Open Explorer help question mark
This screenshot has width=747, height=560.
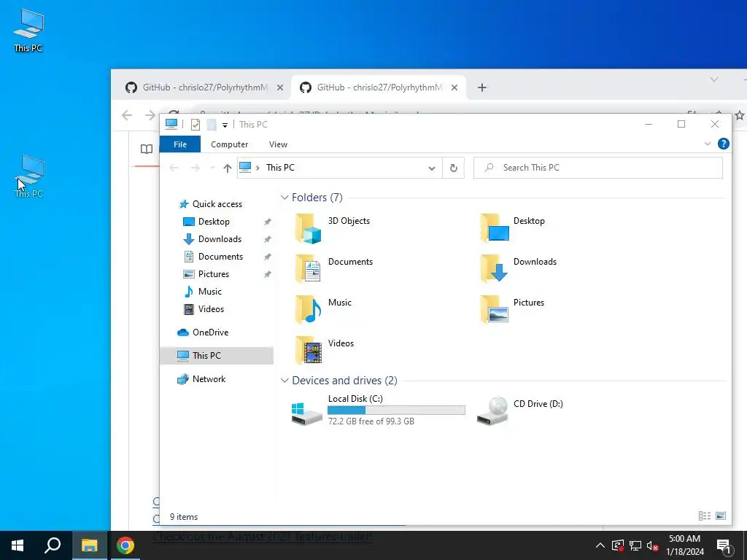(723, 144)
